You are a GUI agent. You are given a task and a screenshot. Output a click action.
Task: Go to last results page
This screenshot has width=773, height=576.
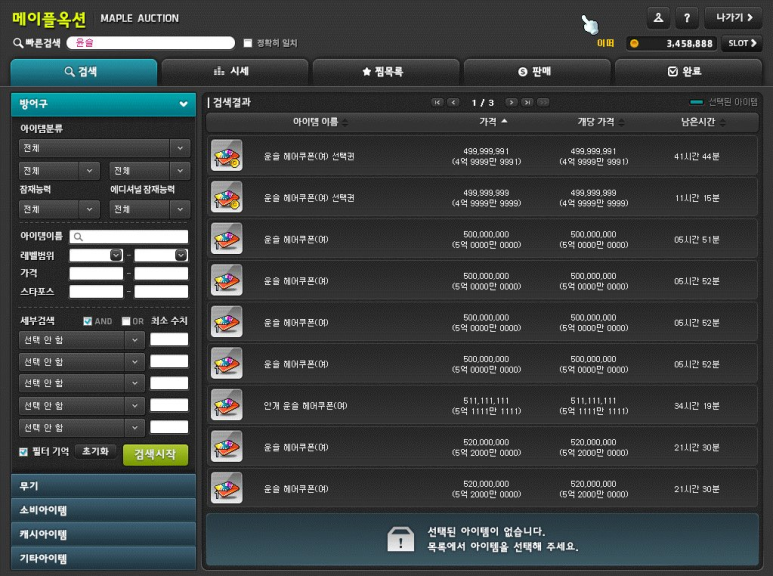[x=527, y=102]
